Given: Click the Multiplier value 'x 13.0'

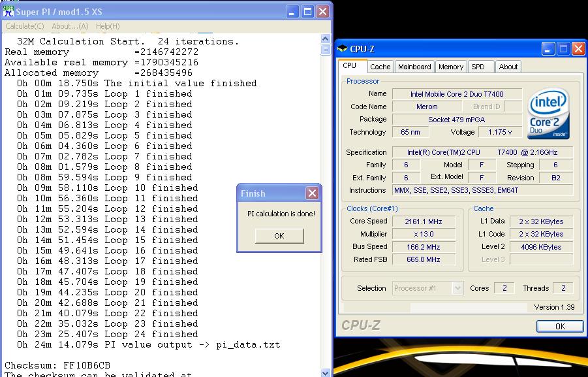Looking at the screenshot, I should (424, 234).
